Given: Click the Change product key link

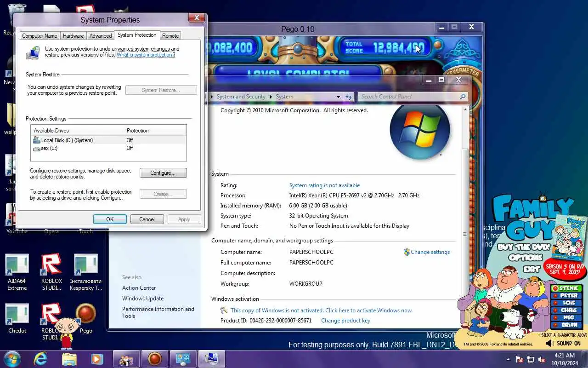Looking at the screenshot, I should pos(345,321).
